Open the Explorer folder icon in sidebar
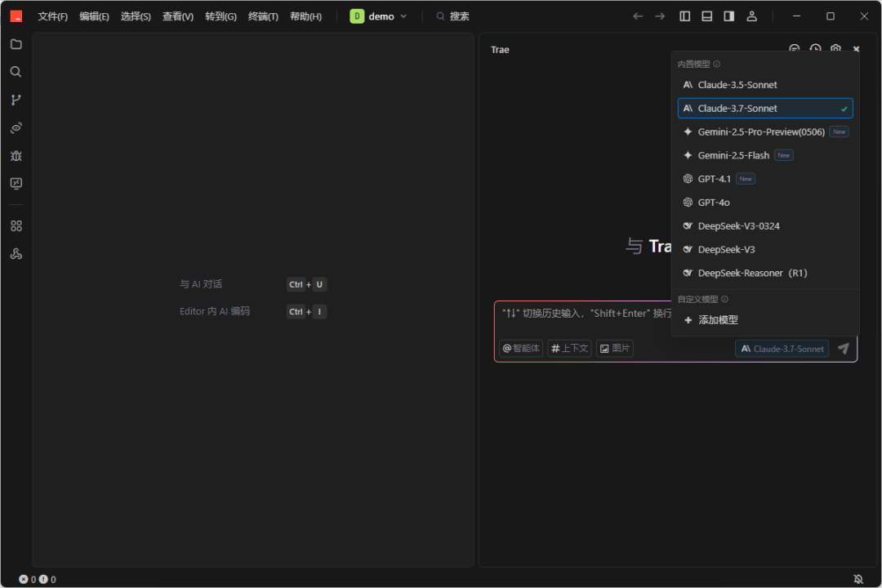The width and height of the screenshot is (882, 588). [16, 44]
